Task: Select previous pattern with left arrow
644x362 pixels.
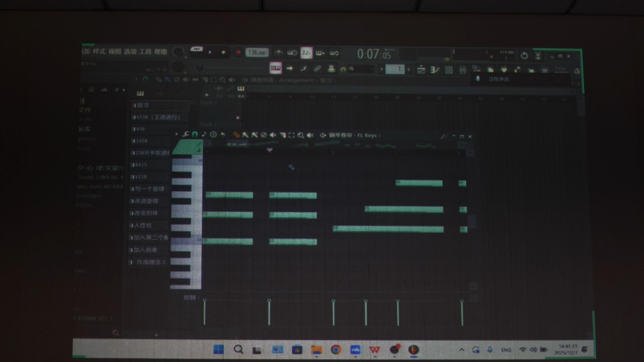Action: click(x=381, y=69)
